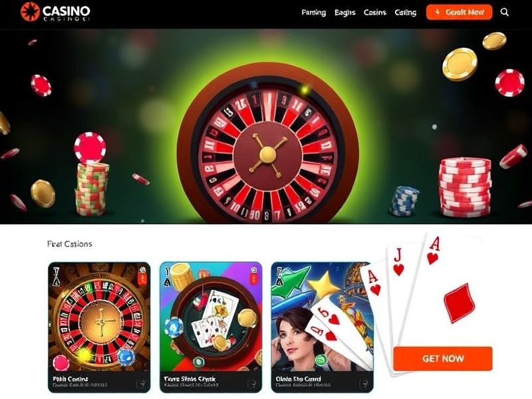
Task: Click the orange GET NOW button
Action: click(x=443, y=358)
